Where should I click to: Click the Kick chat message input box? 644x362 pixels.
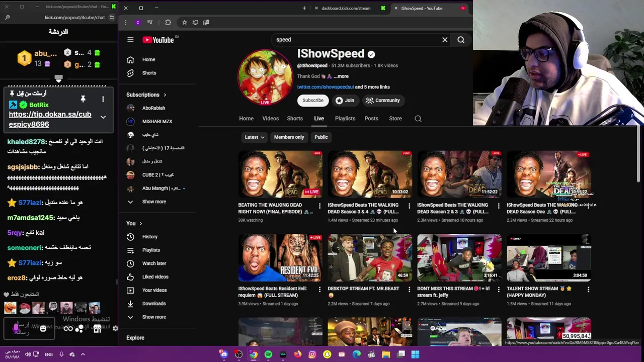click(29, 329)
